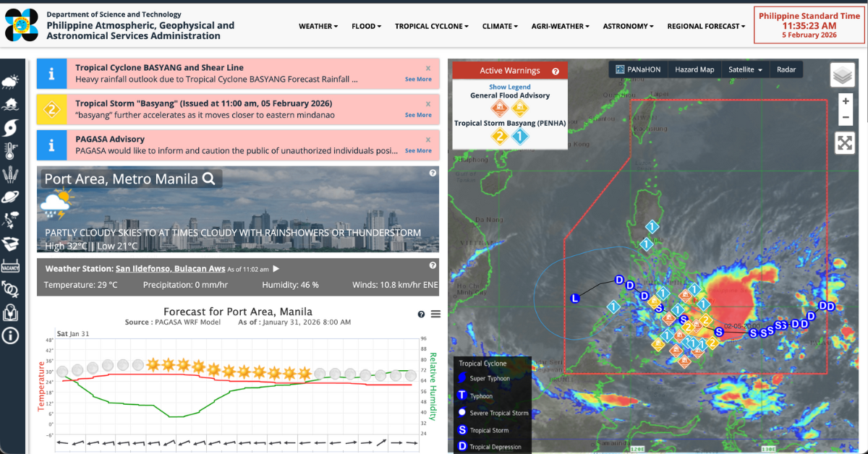Click the weather cloud icon in sidebar
The image size is (868, 454).
click(x=11, y=82)
